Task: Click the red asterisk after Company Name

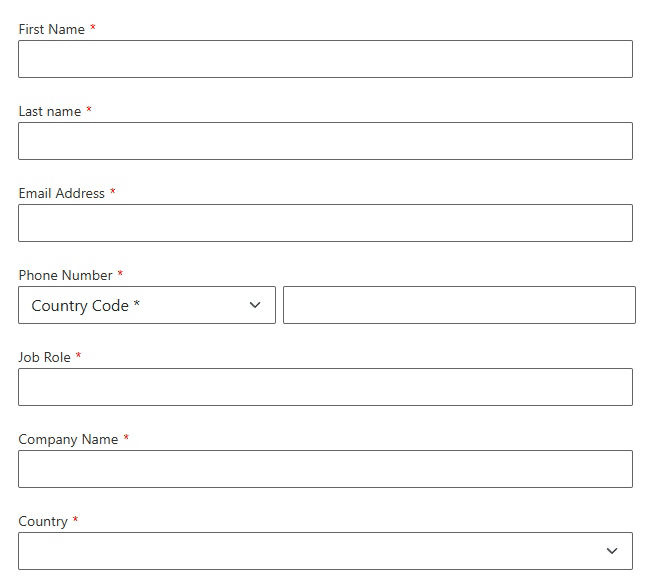Action: tap(126, 438)
